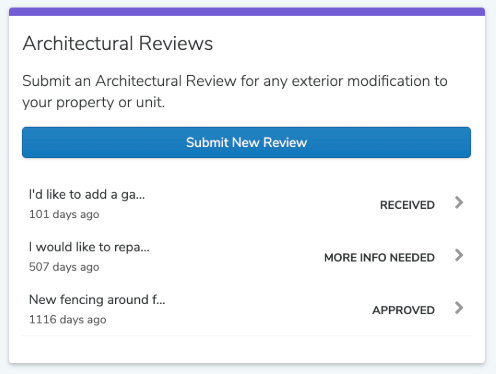The width and height of the screenshot is (496, 374).
Task: Click the 1116 days ago timestamp
Action: pyautogui.click(x=68, y=320)
